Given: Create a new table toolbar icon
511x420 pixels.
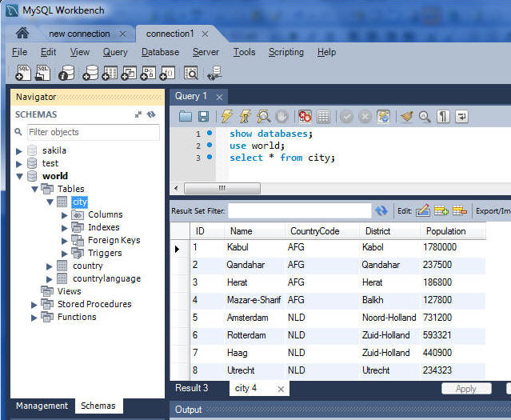Looking at the screenshot, I should click(110, 73).
